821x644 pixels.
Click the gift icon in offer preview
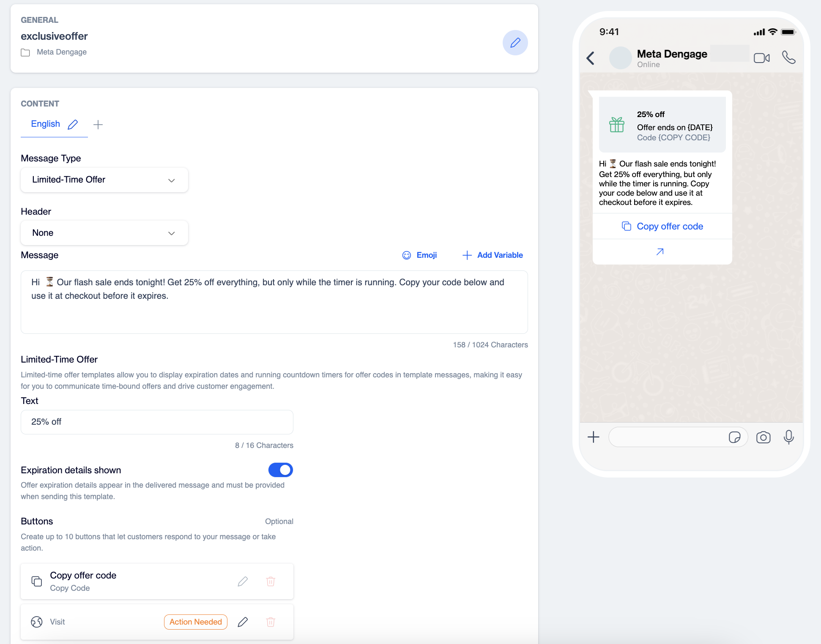pos(617,125)
